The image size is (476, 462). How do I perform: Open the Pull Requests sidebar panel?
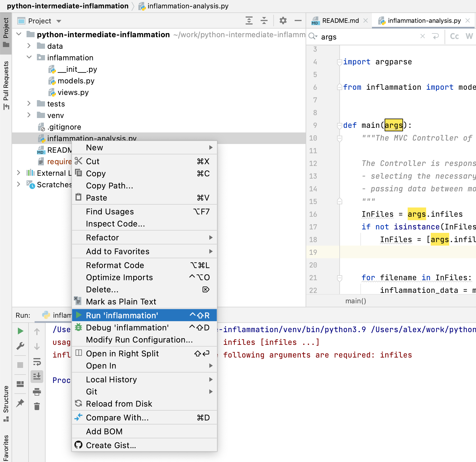6,84
